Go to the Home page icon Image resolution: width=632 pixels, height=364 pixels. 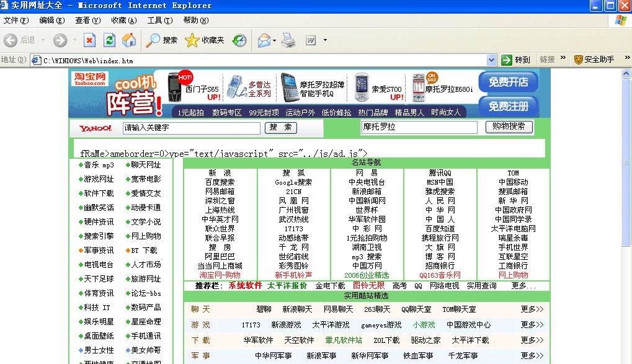(x=129, y=40)
